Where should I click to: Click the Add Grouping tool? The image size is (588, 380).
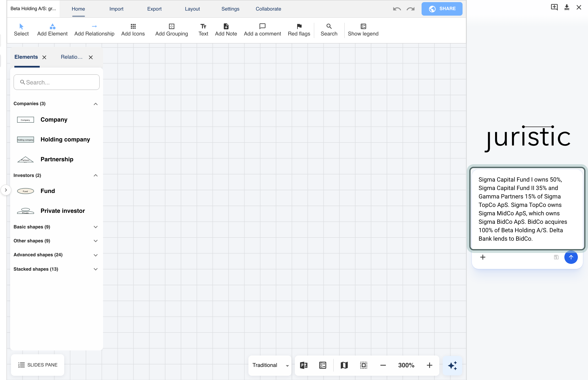pyautogui.click(x=171, y=30)
